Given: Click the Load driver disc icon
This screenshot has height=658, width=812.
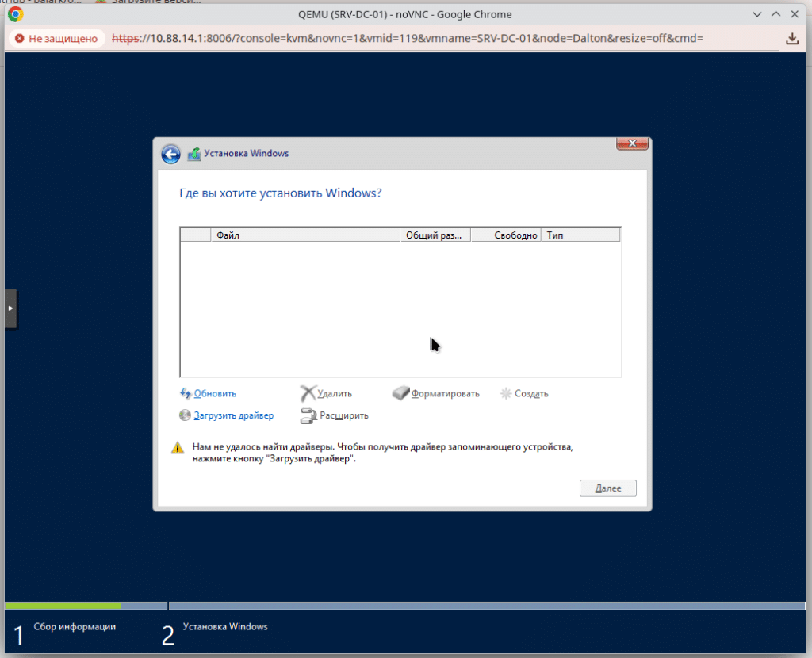Looking at the screenshot, I should tap(186, 415).
